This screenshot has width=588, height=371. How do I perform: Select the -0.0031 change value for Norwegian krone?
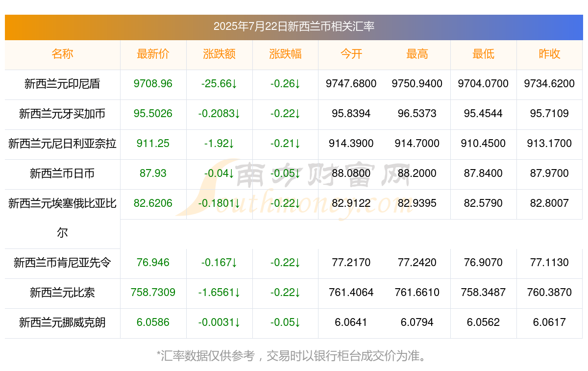tap(219, 322)
